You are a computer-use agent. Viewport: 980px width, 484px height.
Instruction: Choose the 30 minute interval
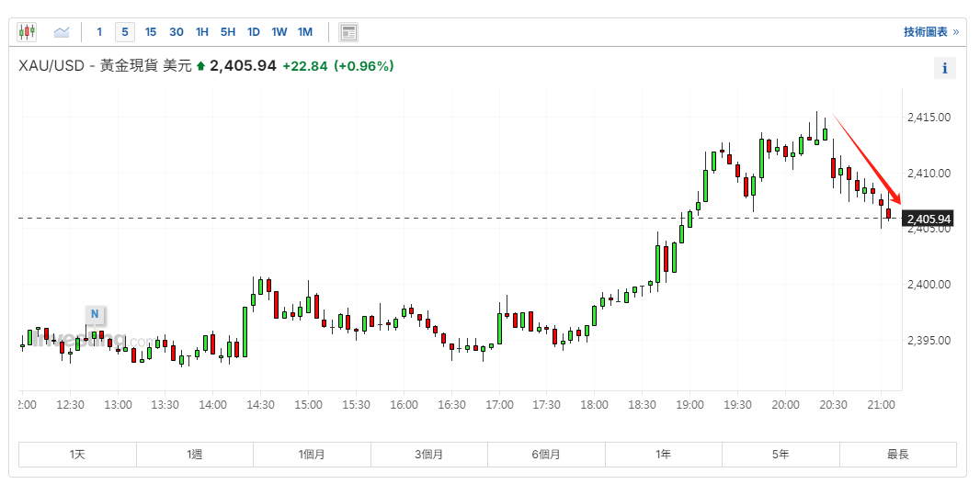[177, 32]
